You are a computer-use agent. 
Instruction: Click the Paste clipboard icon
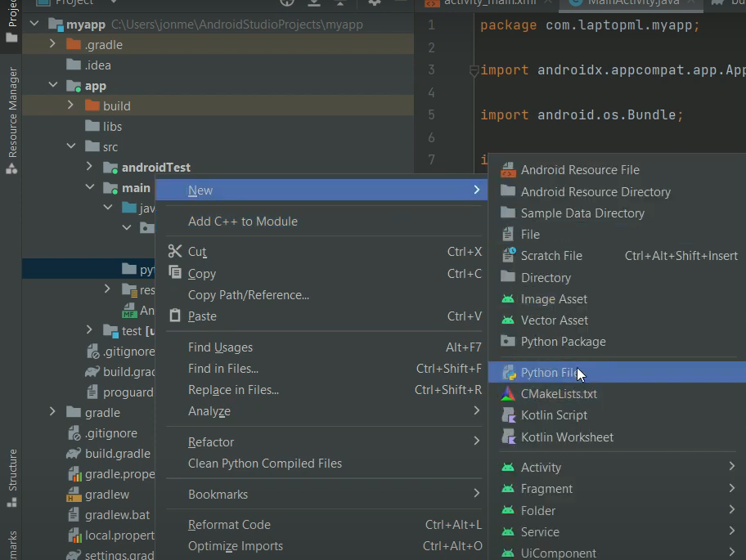(174, 316)
